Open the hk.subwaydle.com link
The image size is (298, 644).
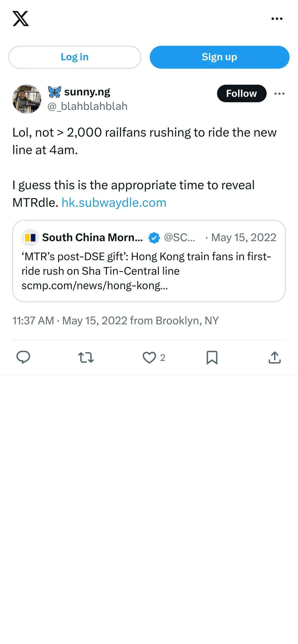(x=114, y=203)
